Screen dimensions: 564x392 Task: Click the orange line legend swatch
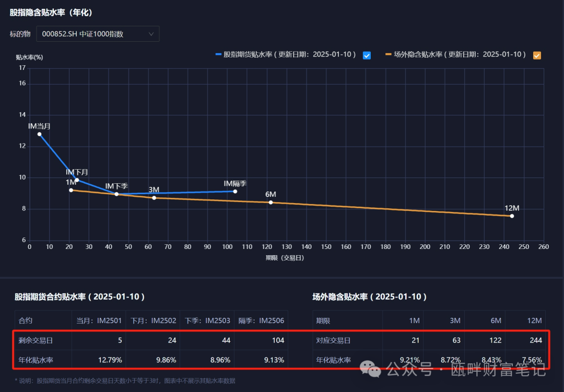coord(388,54)
